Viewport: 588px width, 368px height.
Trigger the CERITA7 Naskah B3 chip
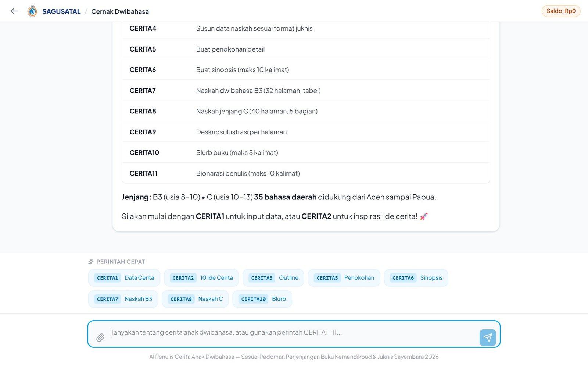coord(123,299)
